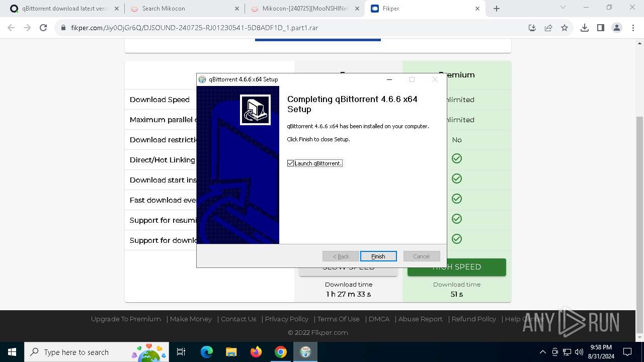The width and height of the screenshot is (644, 362).
Task: Open Abuse Report footer link
Action: click(x=421, y=319)
